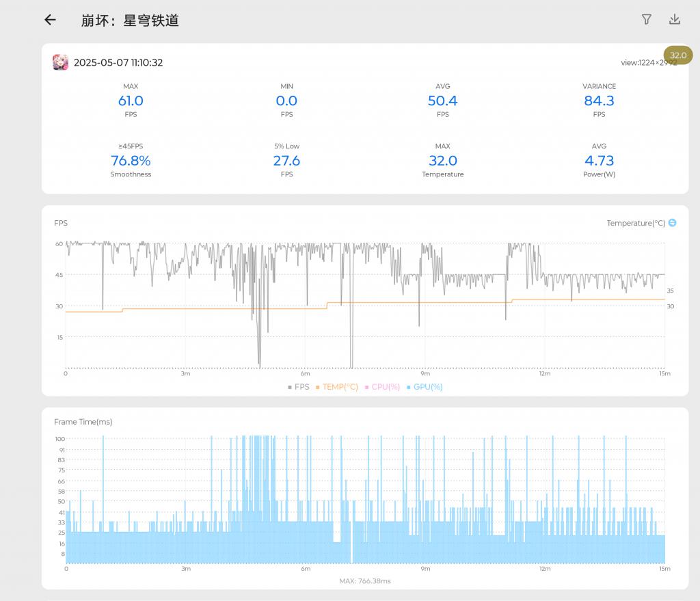Select the MAX 61.0 FPS stat
700x601 pixels.
click(x=131, y=101)
